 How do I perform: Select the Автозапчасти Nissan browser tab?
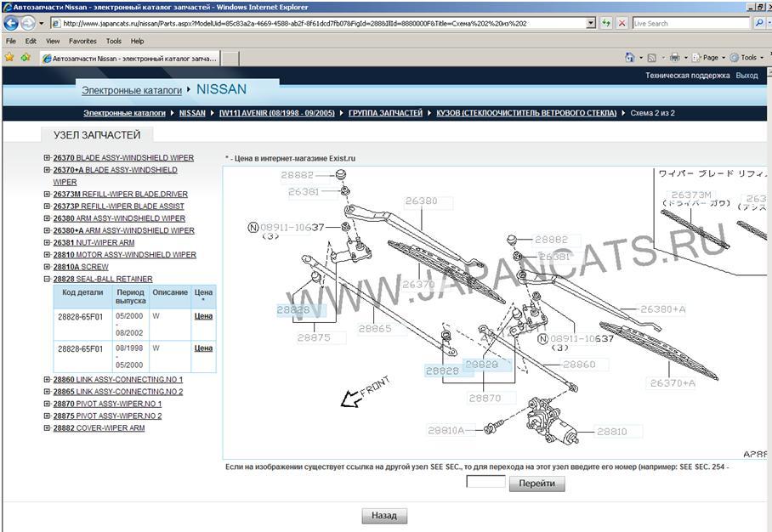130,58
